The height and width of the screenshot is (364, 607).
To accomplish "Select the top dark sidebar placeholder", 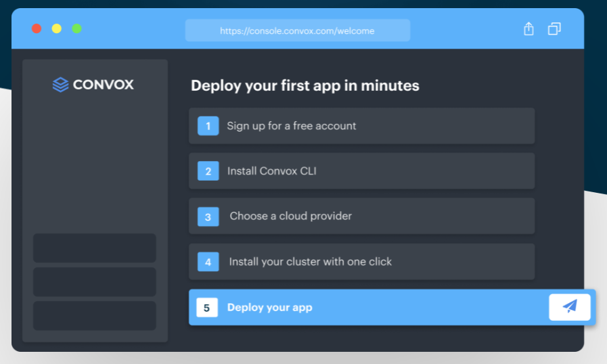I will point(95,248).
